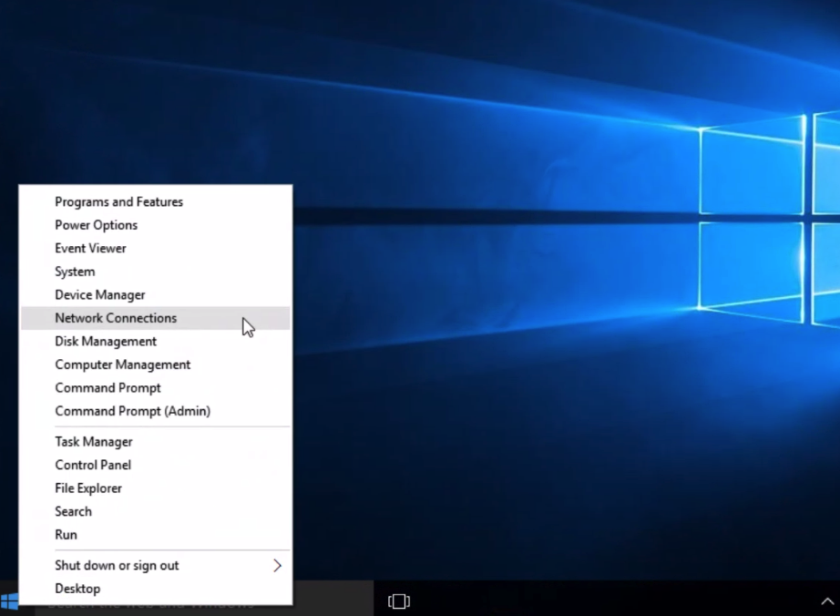
Task: Select Computer Management menu item
Action: (x=156, y=364)
